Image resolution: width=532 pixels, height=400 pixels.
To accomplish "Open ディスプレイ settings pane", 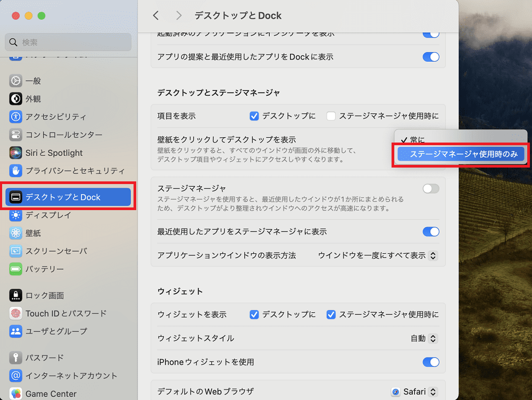I will pos(68,215).
